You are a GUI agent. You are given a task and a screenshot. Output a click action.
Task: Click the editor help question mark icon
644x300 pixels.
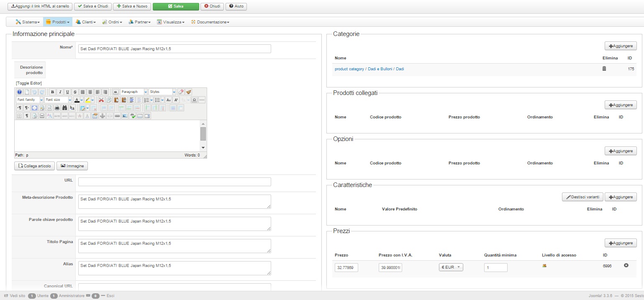19,92
